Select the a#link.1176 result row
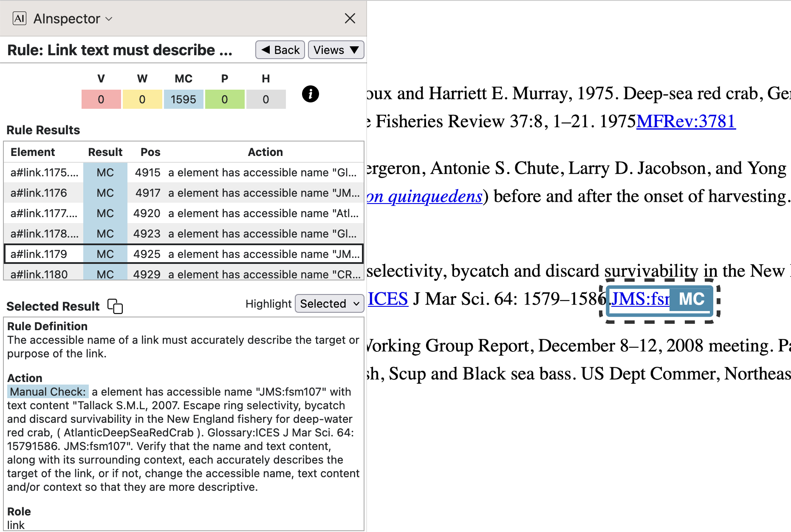 click(x=183, y=193)
